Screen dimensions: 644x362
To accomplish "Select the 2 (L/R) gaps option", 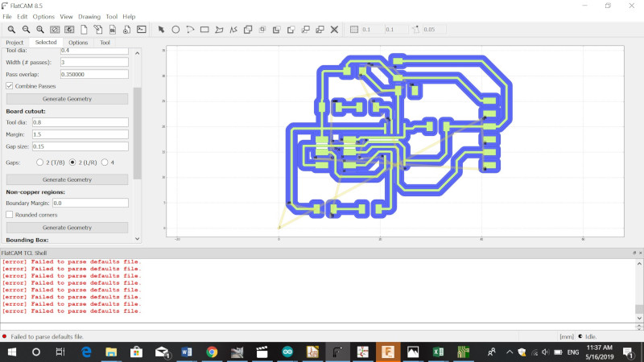I will [72, 162].
